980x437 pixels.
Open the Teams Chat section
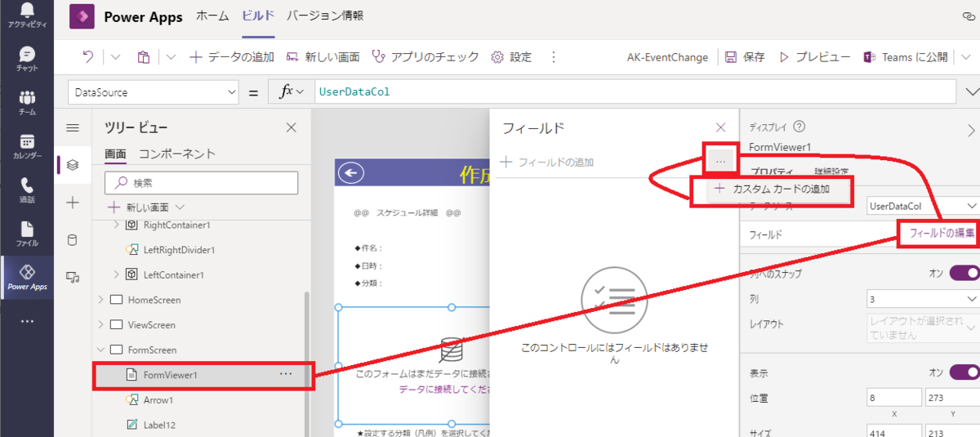(x=27, y=60)
